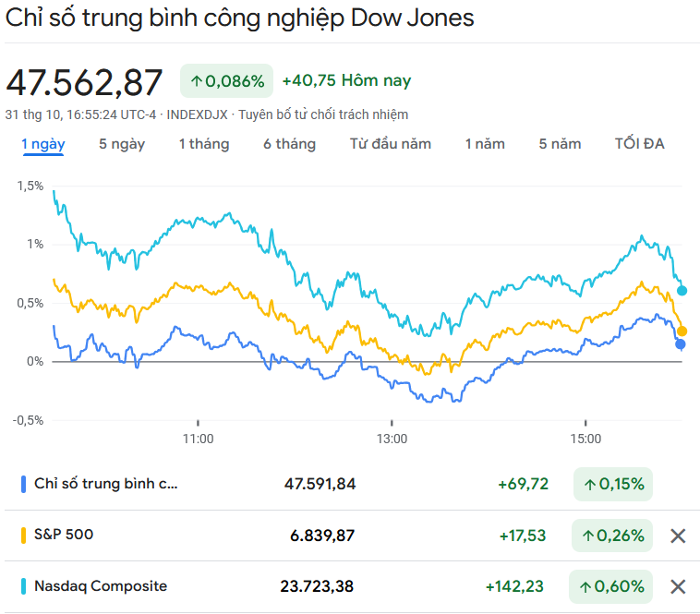Click the yellow S&P 500 legend swatch
This screenshot has width=700, height=614.
point(23,536)
